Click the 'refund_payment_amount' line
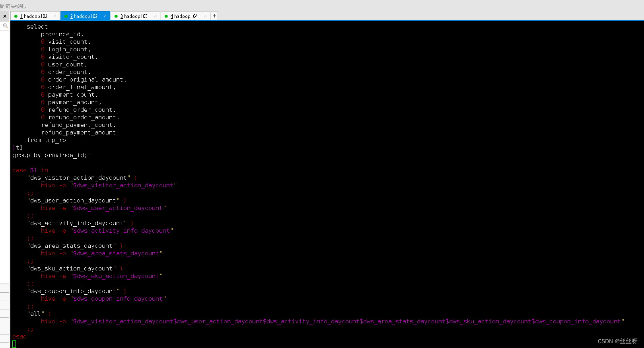 click(x=78, y=132)
